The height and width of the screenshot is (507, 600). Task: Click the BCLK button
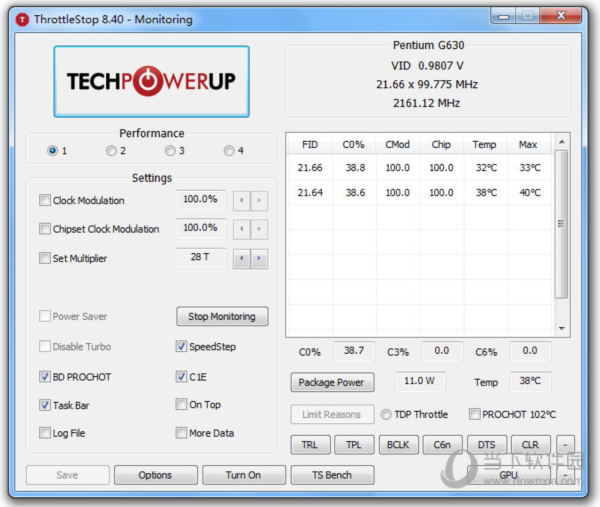[398, 445]
